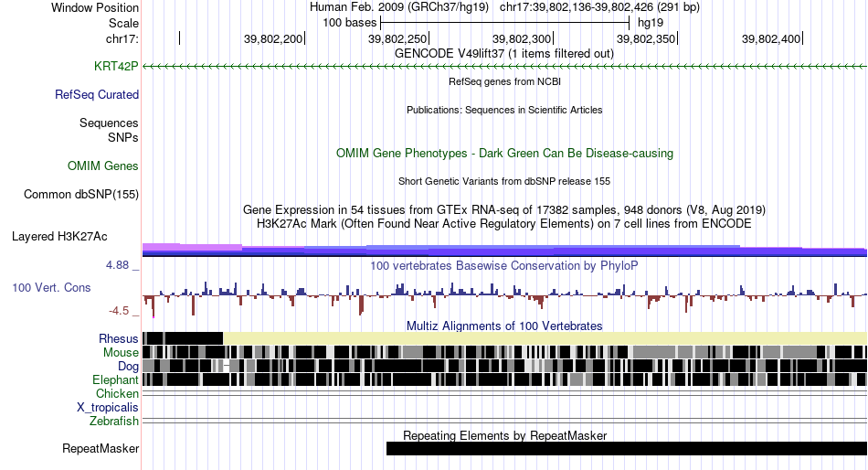Click the Sequences track label

tap(109, 123)
